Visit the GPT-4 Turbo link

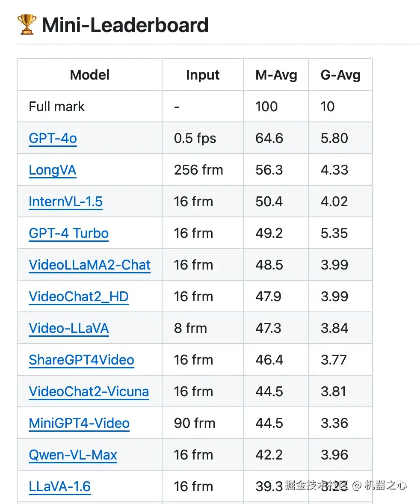68,234
